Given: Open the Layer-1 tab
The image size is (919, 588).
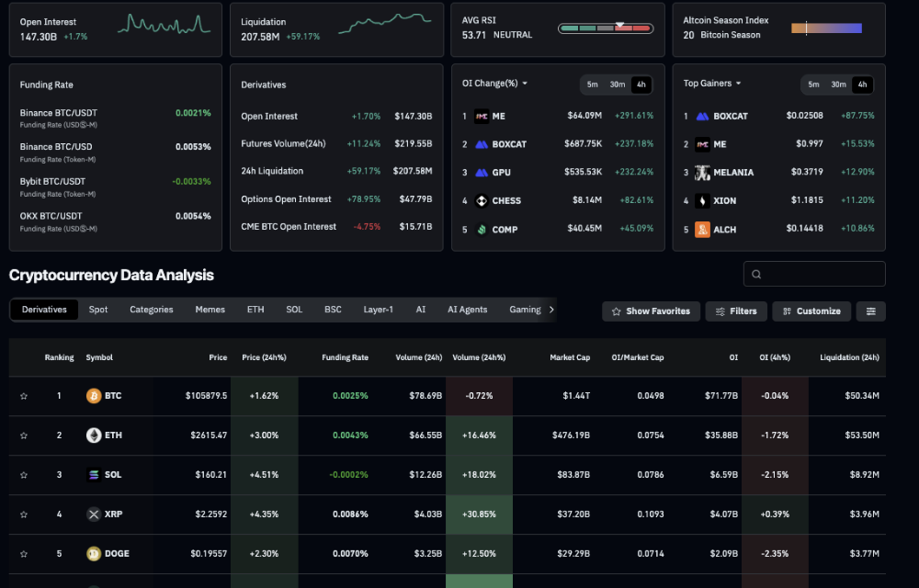Looking at the screenshot, I should [x=378, y=310].
